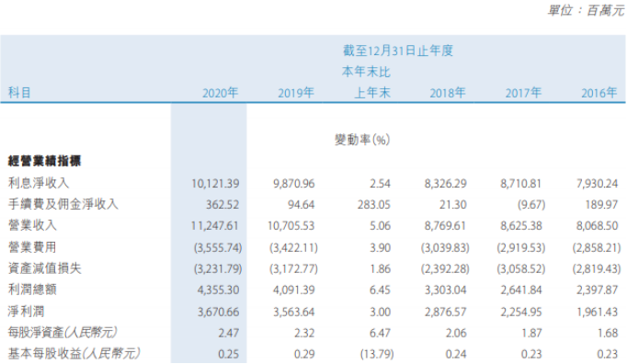Select the 營業收入 row label
This screenshot has height=364, width=627.
(32, 225)
